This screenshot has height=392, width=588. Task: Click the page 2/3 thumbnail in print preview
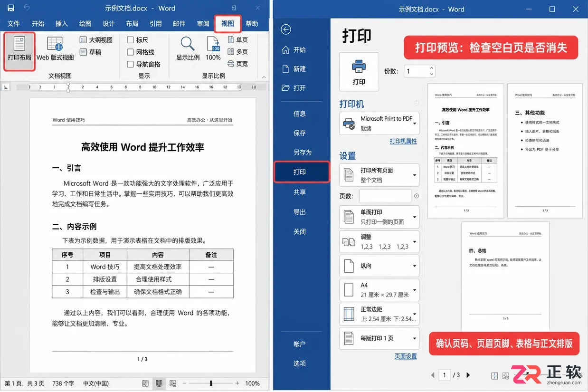(x=545, y=151)
